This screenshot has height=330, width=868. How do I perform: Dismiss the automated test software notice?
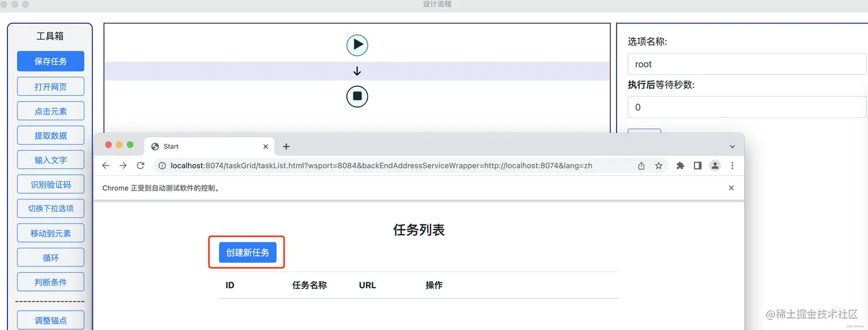click(731, 188)
